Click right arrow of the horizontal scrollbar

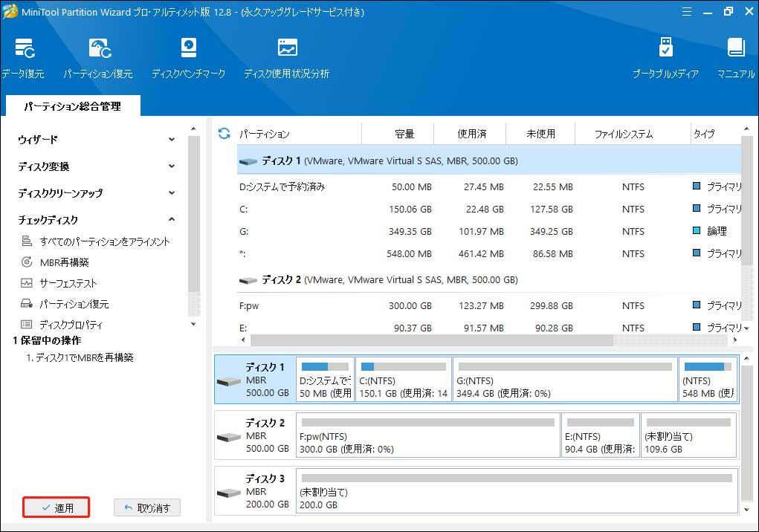point(735,340)
